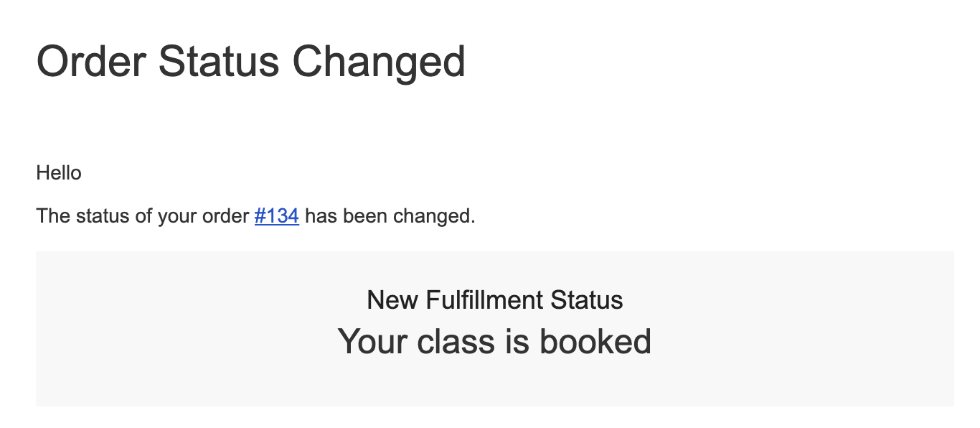The height and width of the screenshot is (428, 980).
Task: Click the word "Your" in the status message
Action: click(372, 341)
